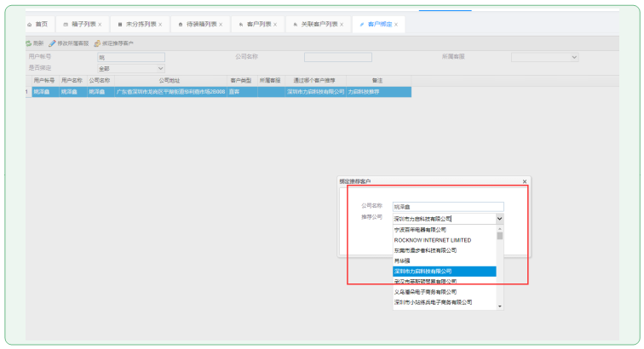Viewport: 644px width, 349px height.
Task: Select 深圳市小站拣兵电子商务有限公司 option
Action: (434, 302)
